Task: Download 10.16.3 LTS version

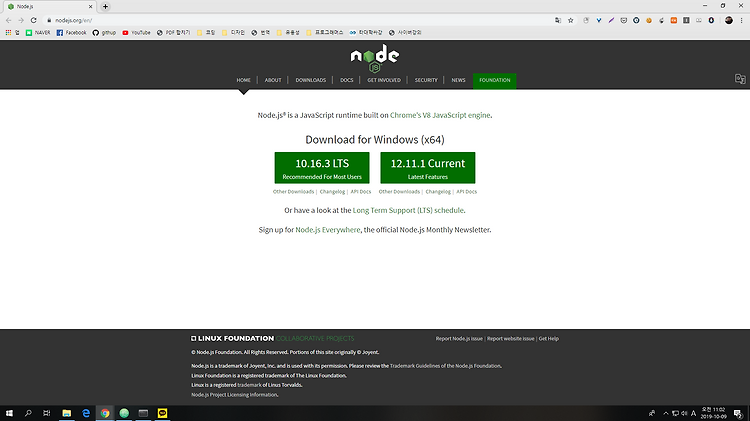Action: click(x=322, y=168)
